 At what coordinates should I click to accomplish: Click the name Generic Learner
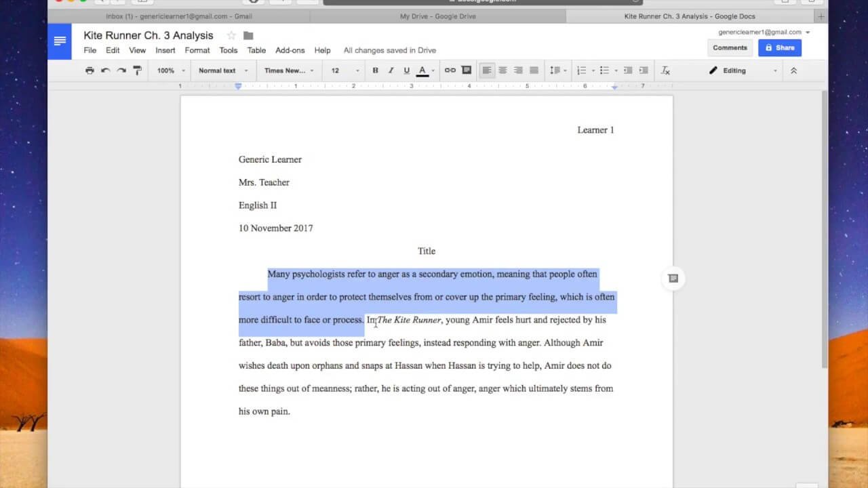[x=270, y=159]
